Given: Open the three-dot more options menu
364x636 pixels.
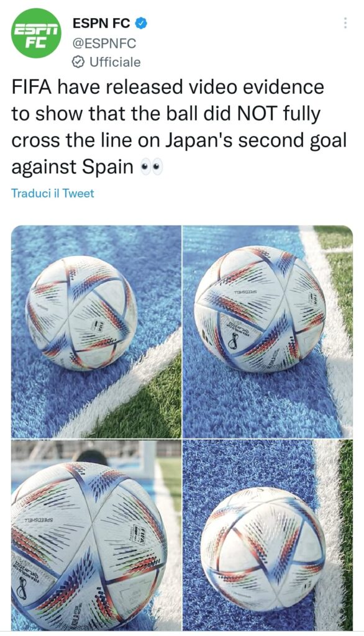Looking at the screenshot, I should (345, 23).
